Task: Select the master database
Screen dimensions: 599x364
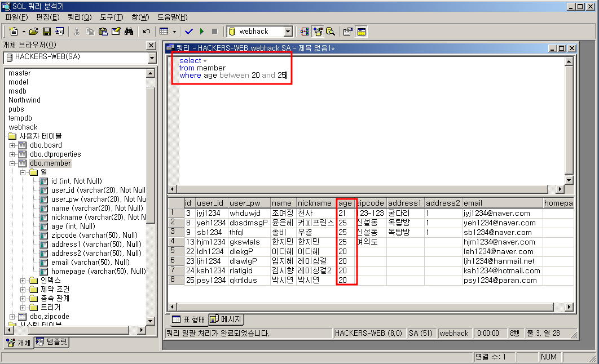Action: 20,73
